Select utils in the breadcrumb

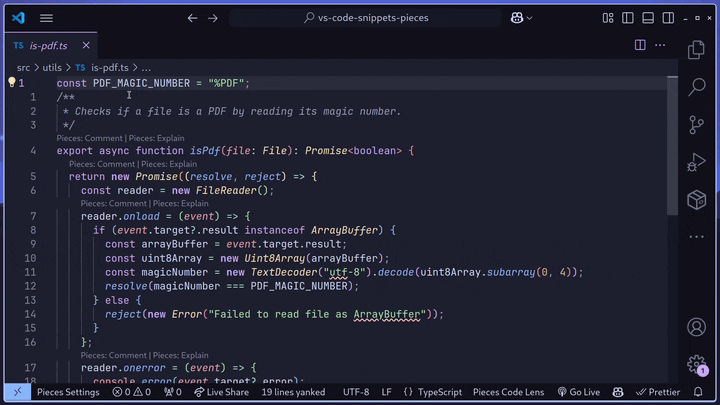pyautogui.click(x=52, y=68)
